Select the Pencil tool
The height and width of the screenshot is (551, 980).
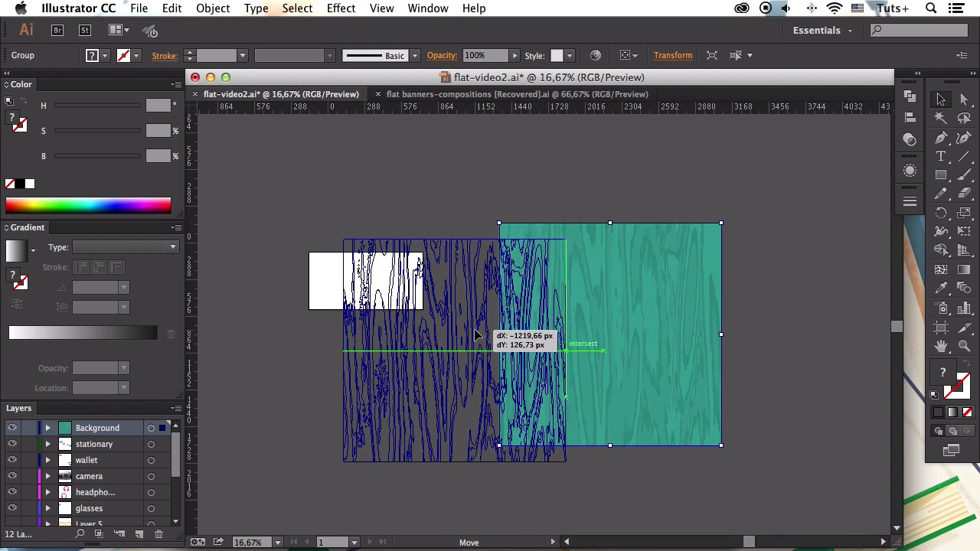941,194
